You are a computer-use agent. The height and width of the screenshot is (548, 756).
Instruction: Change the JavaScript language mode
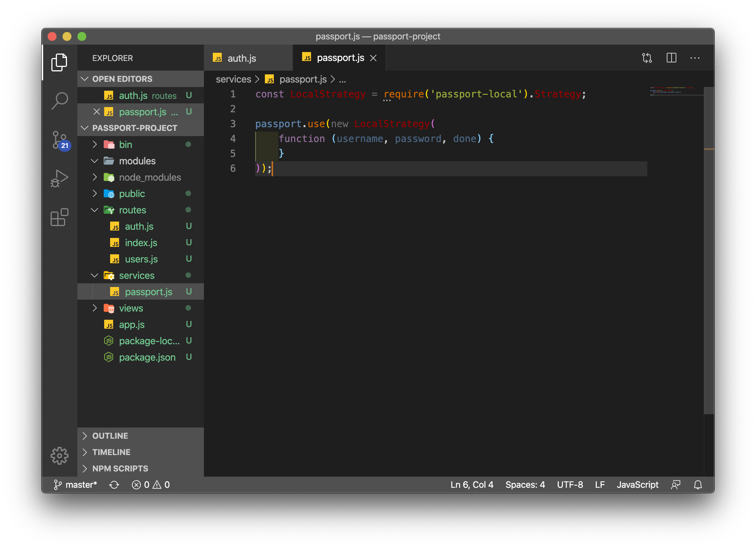tap(637, 485)
